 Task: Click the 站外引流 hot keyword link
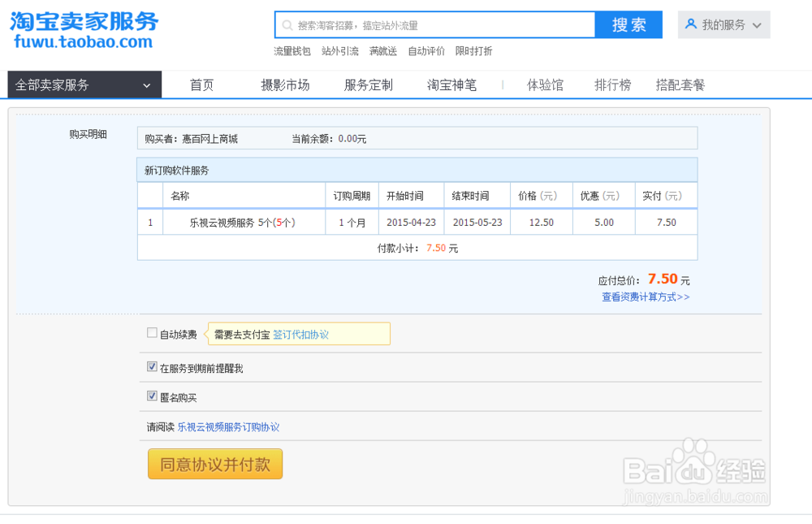340,51
